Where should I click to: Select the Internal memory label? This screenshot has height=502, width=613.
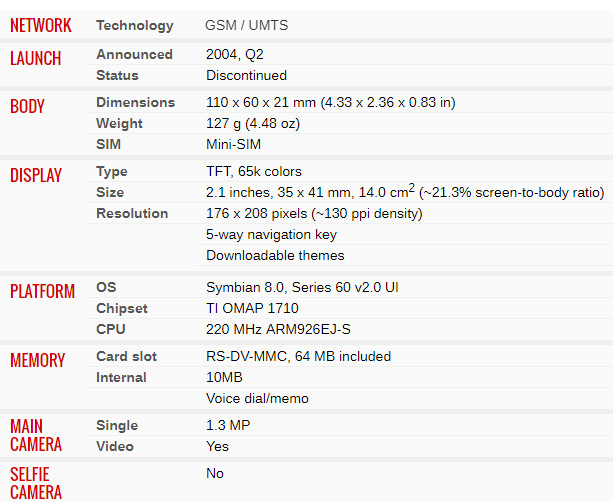click(x=121, y=378)
